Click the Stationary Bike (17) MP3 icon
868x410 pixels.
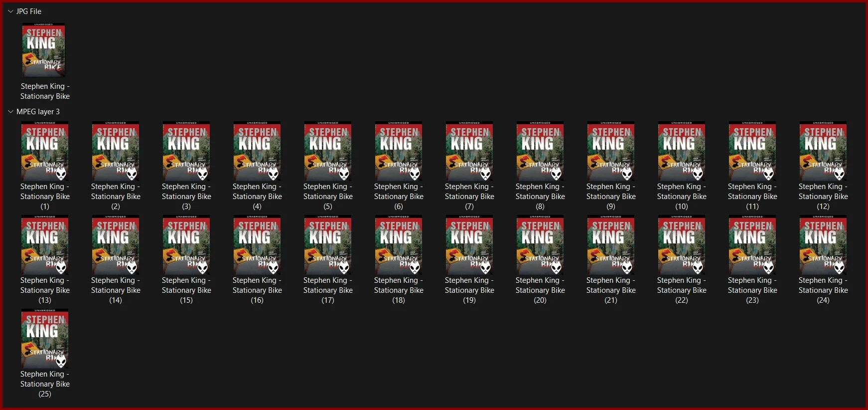[x=328, y=245]
